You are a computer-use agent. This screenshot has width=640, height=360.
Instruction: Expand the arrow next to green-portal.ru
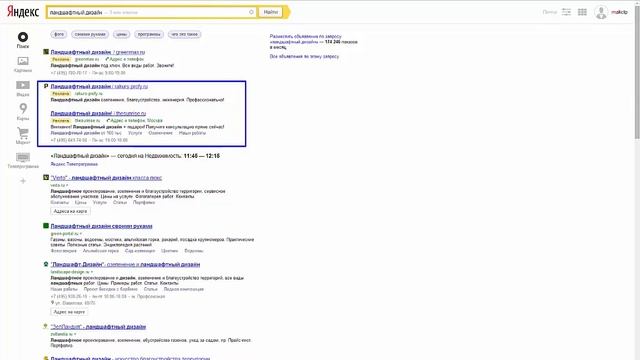coord(81,233)
